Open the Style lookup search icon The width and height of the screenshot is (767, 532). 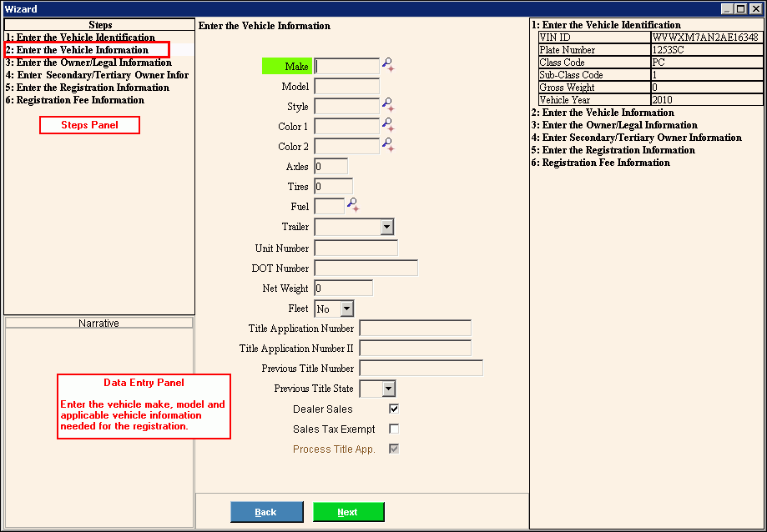(x=388, y=106)
